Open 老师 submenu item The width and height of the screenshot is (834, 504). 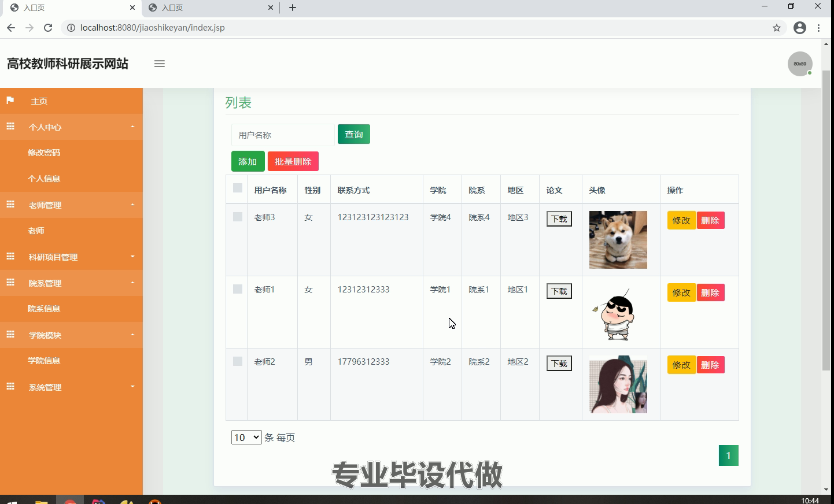coord(36,231)
